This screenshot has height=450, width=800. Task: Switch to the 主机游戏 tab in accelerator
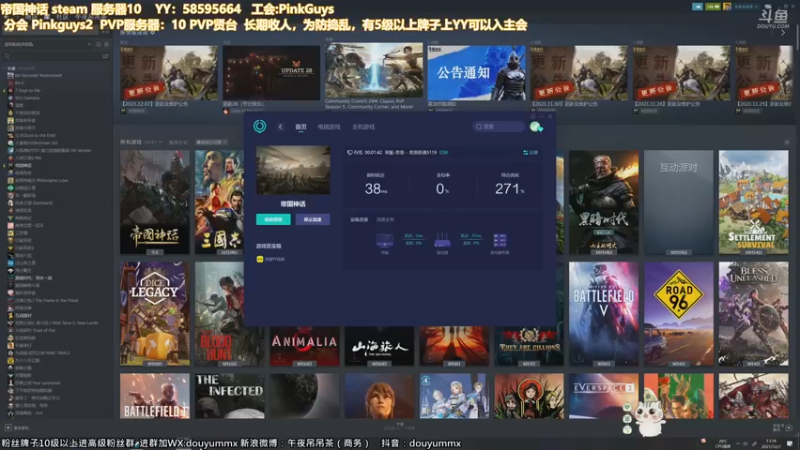click(x=363, y=127)
